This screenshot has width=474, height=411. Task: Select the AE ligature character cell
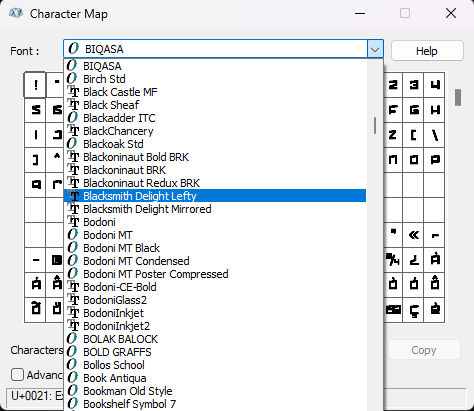coord(393,310)
